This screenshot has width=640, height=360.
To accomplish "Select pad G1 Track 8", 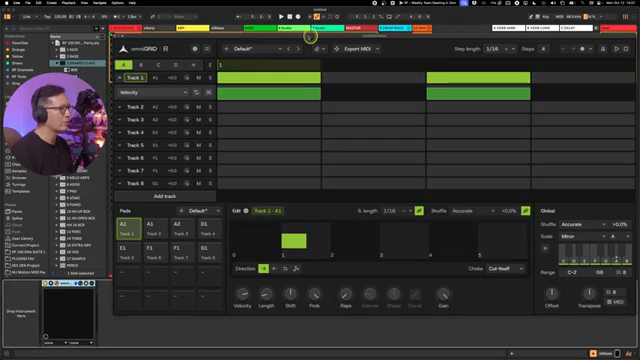I will 210,253.
